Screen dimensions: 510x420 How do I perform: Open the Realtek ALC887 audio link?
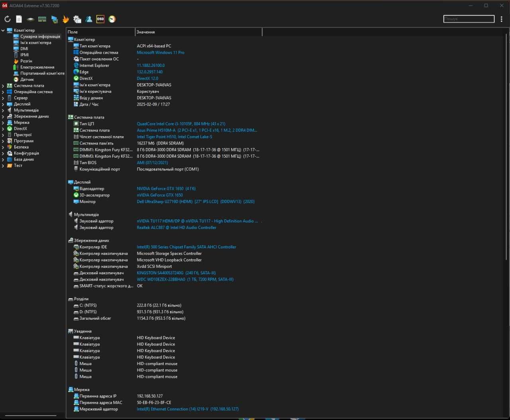pyautogui.click(x=177, y=228)
